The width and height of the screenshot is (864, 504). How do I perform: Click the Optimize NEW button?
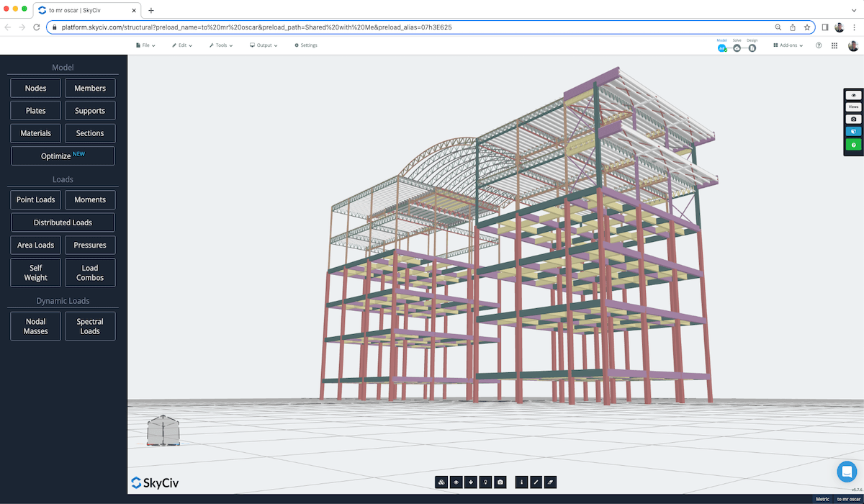tap(63, 156)
